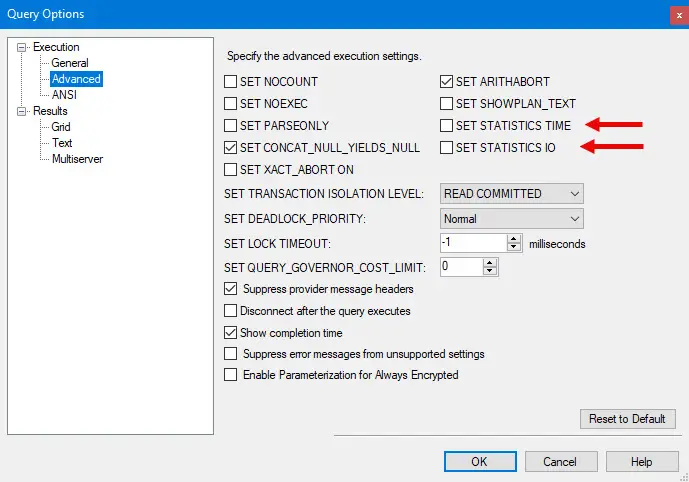The width and height of the screenshot is (689, 482).
Task: Open the ANSI settings page
Action: coord(64,95)
